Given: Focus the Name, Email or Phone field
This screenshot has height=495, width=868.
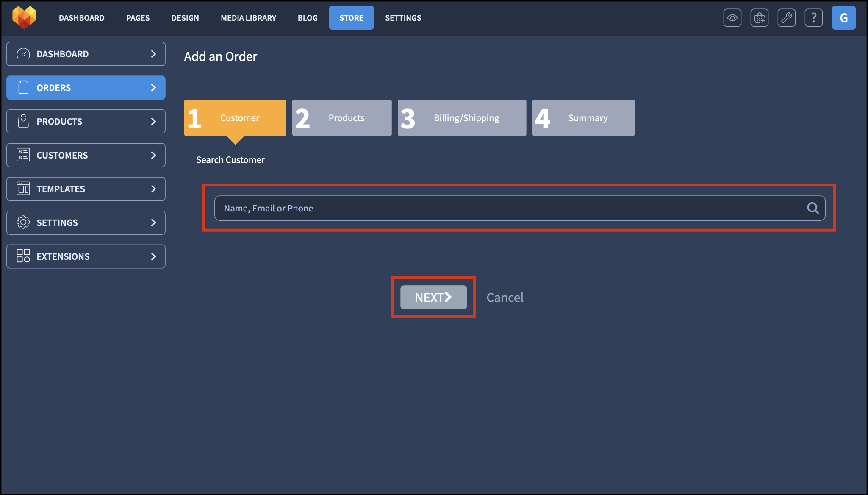Looking at the screenshot, I should pos(520,208).
